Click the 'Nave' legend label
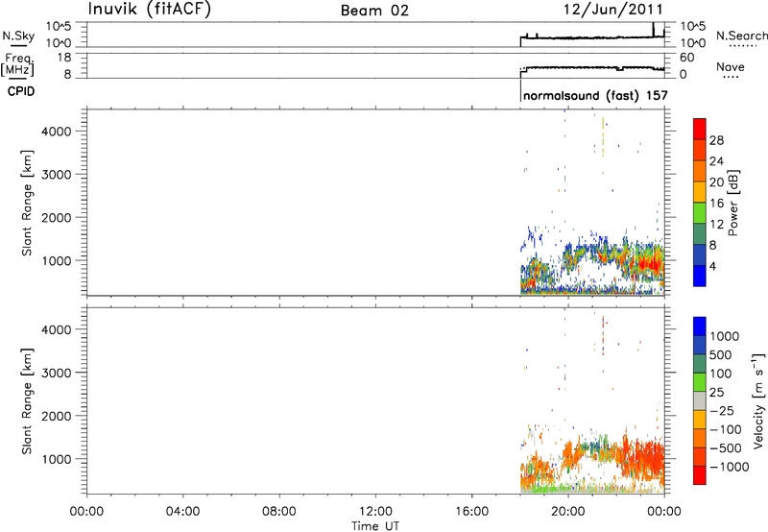768x532 pixels. (731, 67)
